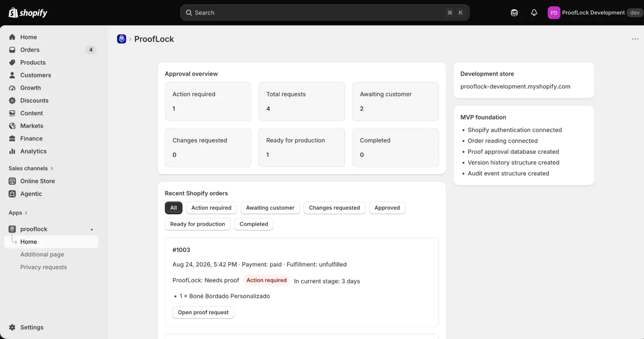Viewport: 644px width, 339px height.
Task: Click the Content image icon
Action: [x=12, y=113]
